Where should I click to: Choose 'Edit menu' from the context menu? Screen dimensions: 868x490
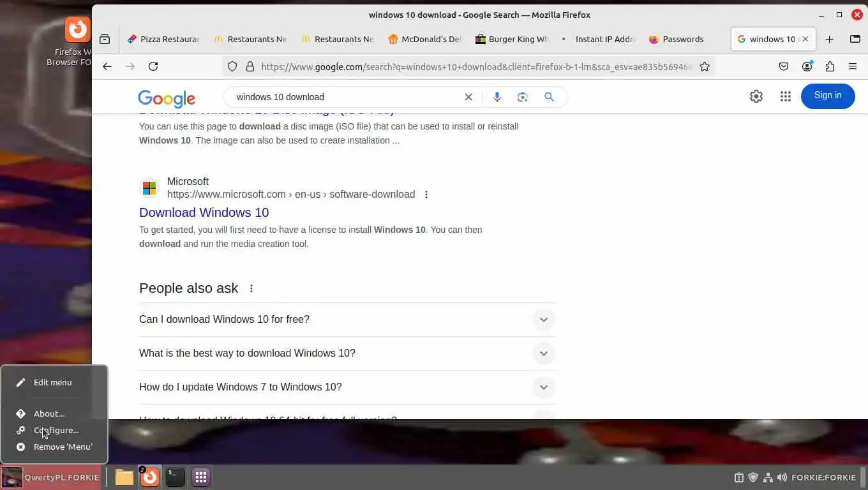(x=54, y=382)
